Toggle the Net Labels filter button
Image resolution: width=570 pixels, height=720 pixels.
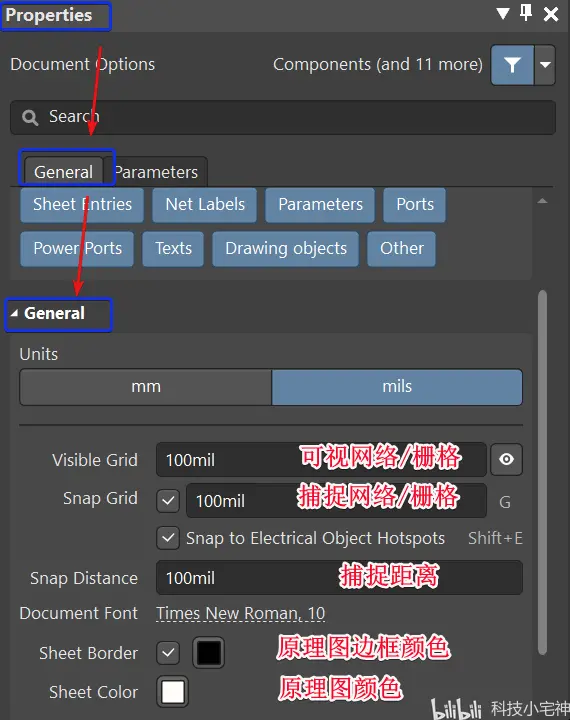point(205,205)
